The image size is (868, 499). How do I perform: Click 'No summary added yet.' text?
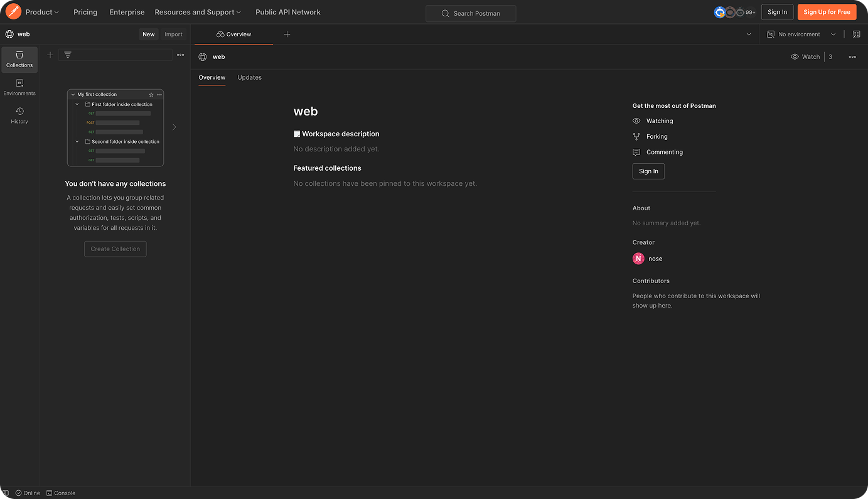click(x=667, y=223)
